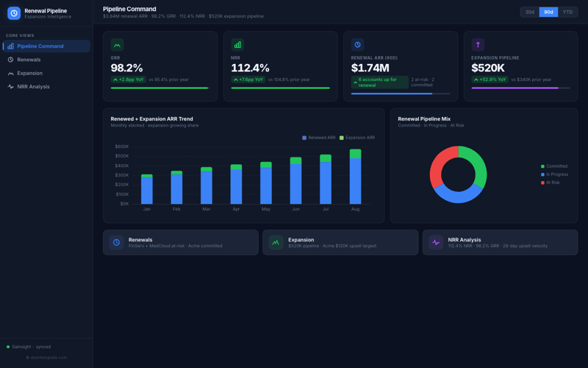Click the GRR card trend icon
The height and width of the screenshot is (368, 588).
(117, 45)
